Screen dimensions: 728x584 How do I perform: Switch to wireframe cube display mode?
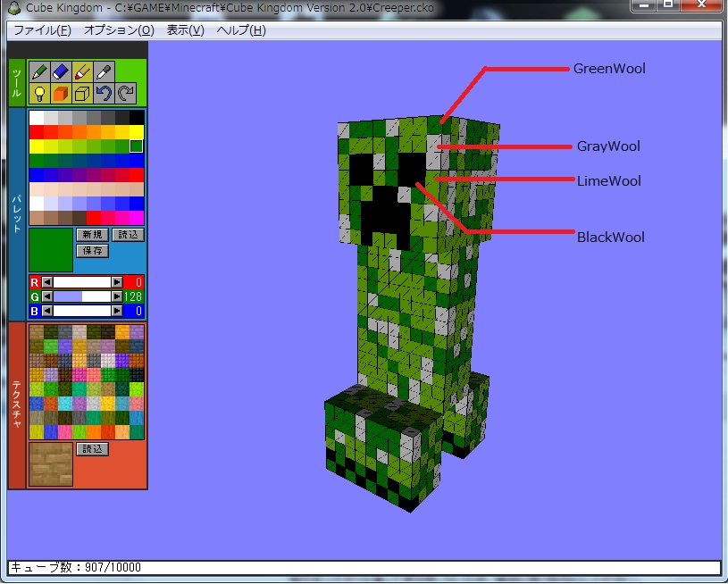coord(83,94)
